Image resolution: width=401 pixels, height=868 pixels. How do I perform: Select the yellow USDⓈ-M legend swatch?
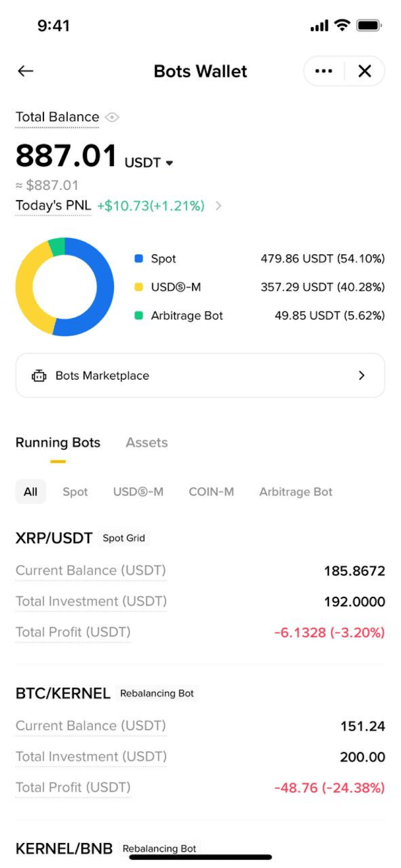pos(139,287)
